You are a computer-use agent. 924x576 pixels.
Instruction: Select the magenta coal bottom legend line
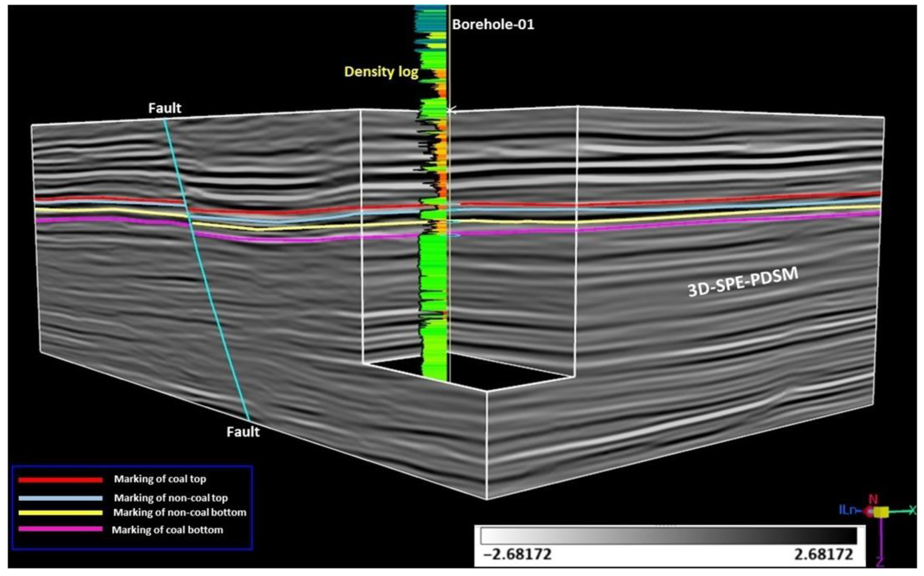tap(60, 529)
